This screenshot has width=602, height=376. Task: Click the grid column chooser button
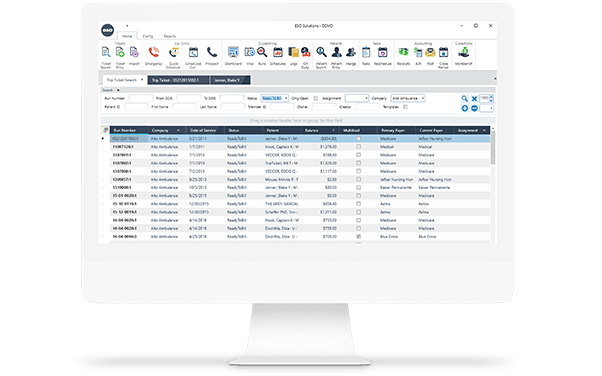[105, 130]
